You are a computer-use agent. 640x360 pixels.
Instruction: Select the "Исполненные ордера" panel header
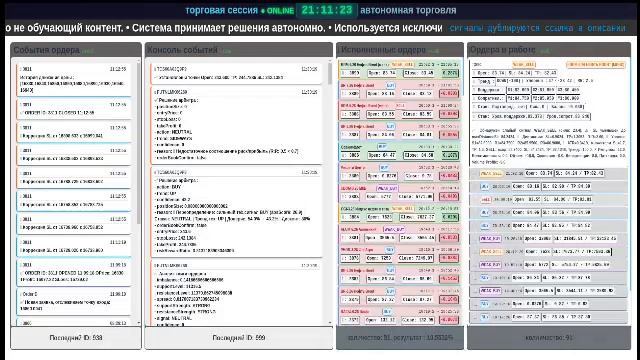coord(400,50)
